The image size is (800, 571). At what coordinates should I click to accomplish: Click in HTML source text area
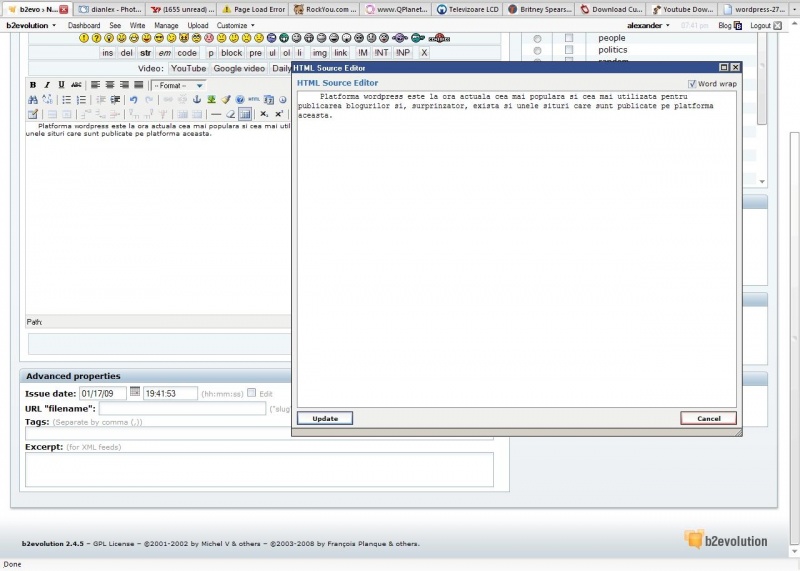517,249
